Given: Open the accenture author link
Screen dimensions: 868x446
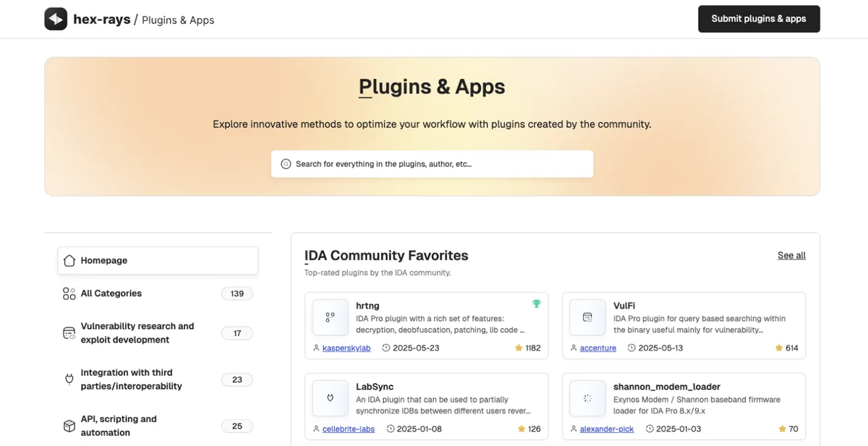Looking at the screenshot, I should pos(598,348).
